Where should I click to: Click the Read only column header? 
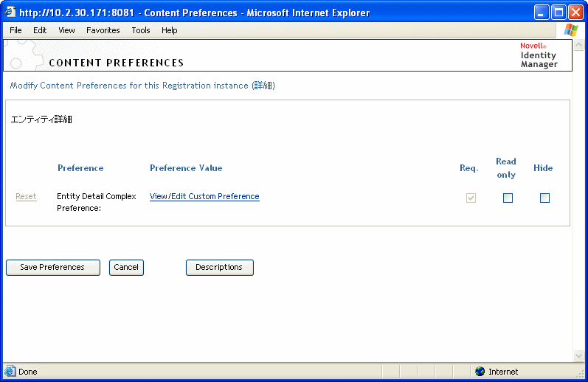pos(506,168)
